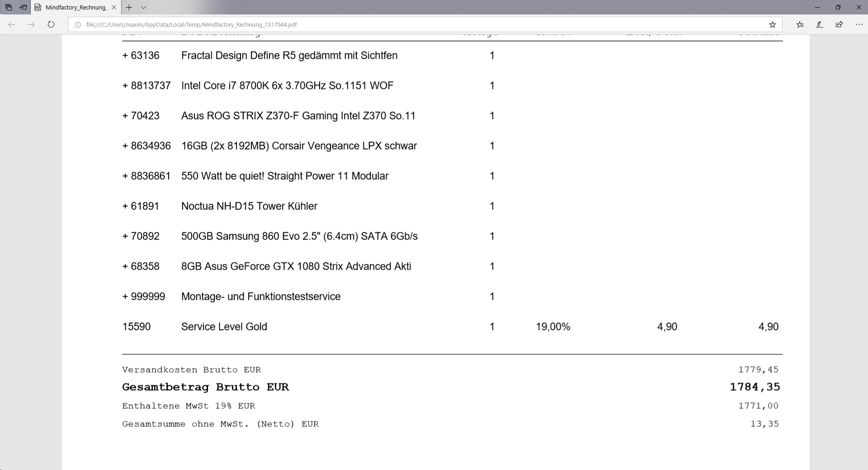Click the total amount 1784,35

755,387
